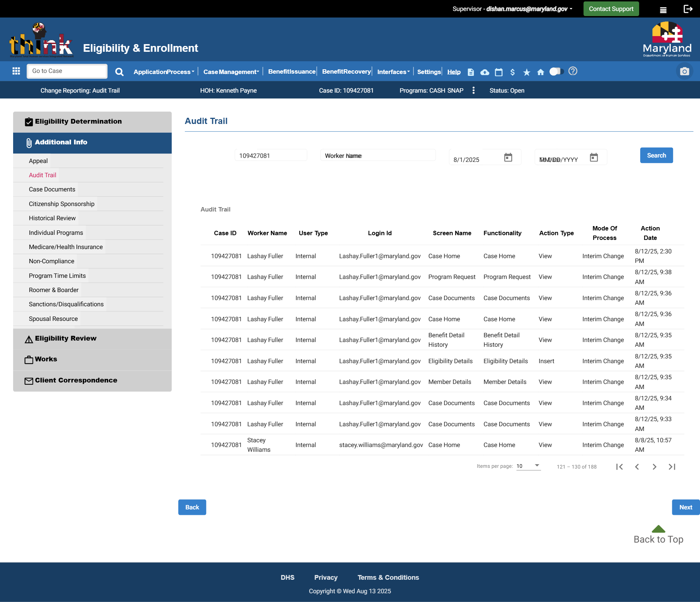Collapse the Additional Info section

click(x=92, y=143)
